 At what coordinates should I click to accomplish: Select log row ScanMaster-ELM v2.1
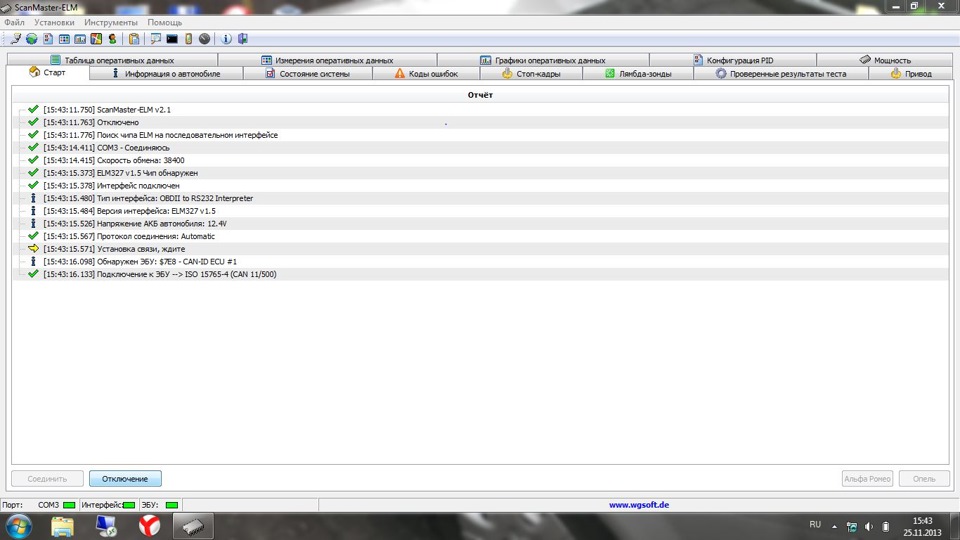coord(480,110)
